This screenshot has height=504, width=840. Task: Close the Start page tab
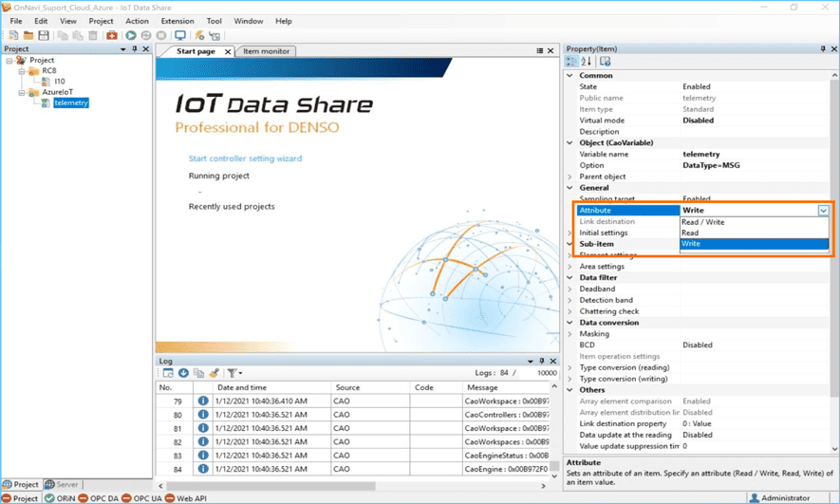pos(227,52)
